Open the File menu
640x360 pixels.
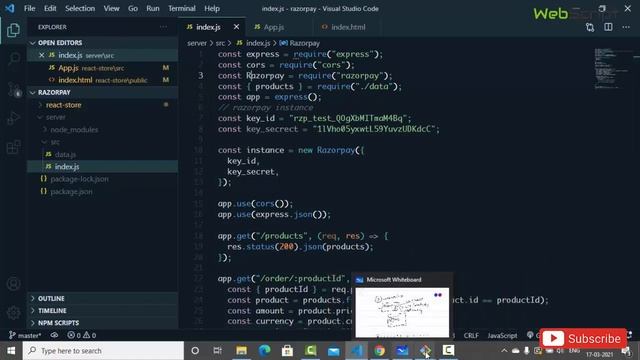tap(29, 8)
